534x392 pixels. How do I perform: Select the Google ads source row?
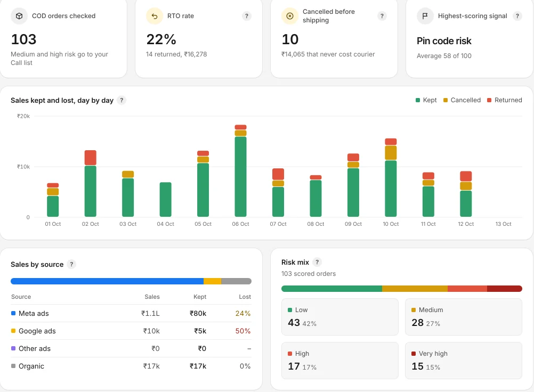coord(131,331)
